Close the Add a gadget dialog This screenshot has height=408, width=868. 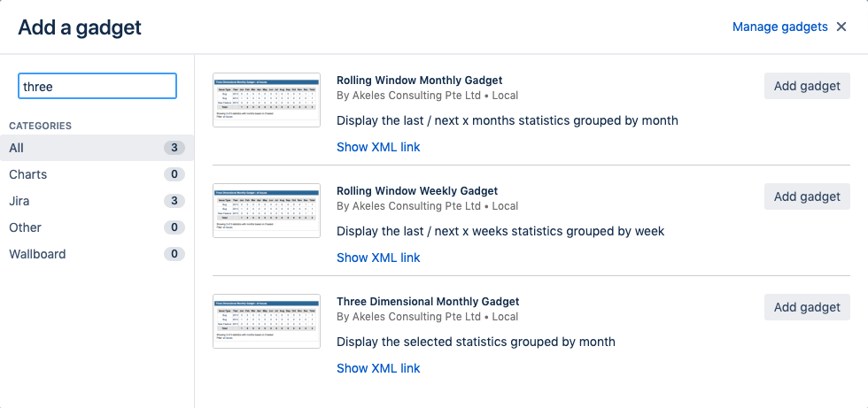841,27
